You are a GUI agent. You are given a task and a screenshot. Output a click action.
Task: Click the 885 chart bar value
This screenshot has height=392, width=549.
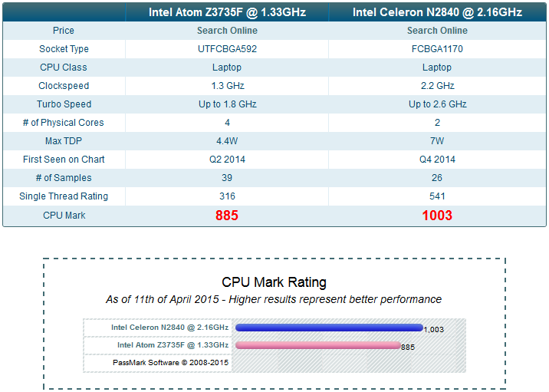click(408, 347)
